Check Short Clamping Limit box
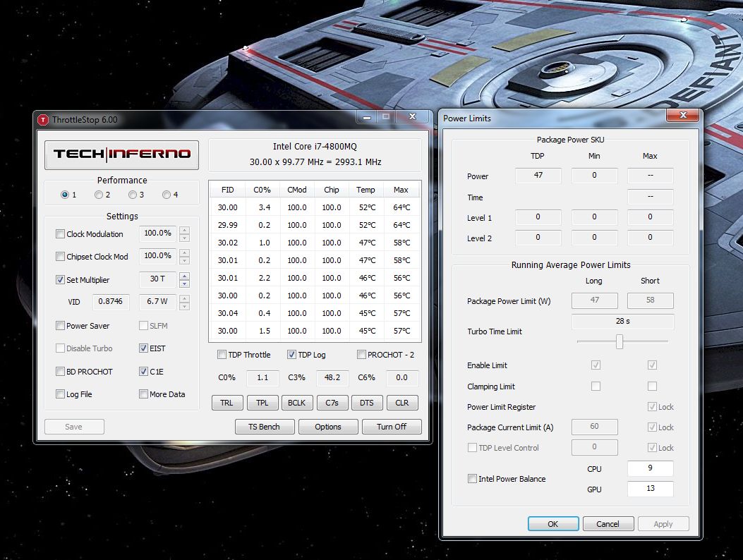 [x=652, y=386]
